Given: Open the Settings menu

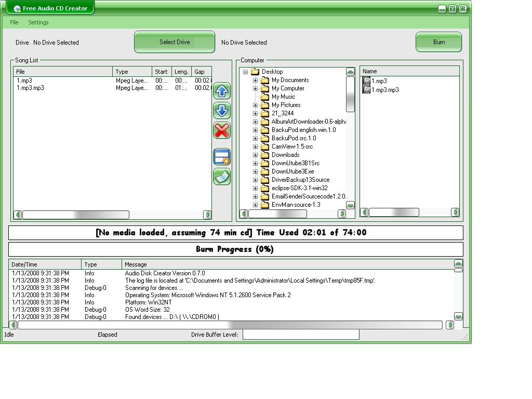Looking at the screenshot, I should pos(38,22).
